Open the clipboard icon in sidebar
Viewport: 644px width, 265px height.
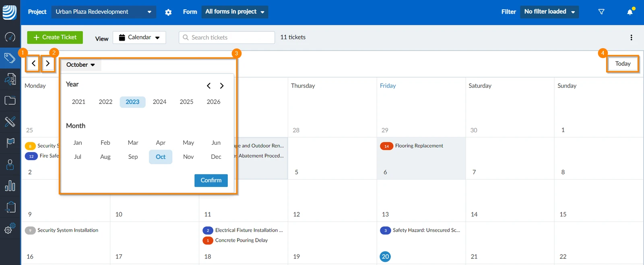[10, 207]
